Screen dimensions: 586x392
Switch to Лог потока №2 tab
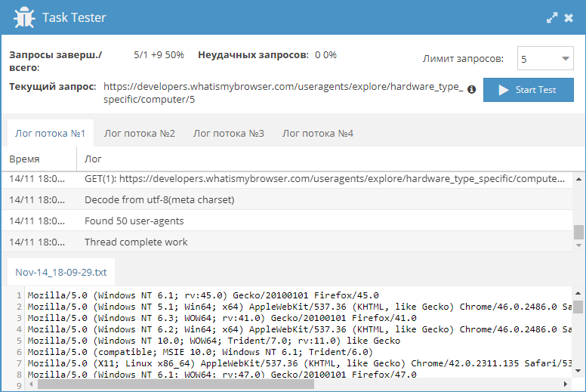click(x=140, y=134)
